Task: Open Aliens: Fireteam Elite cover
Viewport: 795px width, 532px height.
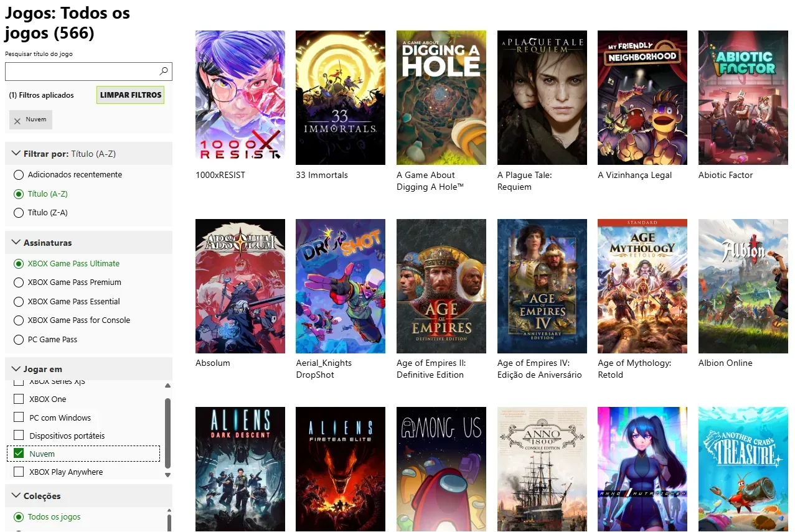Action: (341, 469)
